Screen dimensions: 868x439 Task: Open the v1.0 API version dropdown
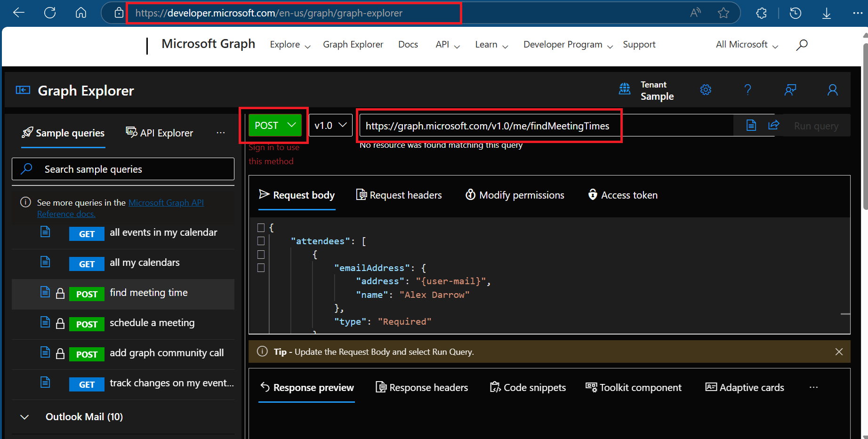pos(330,125)
